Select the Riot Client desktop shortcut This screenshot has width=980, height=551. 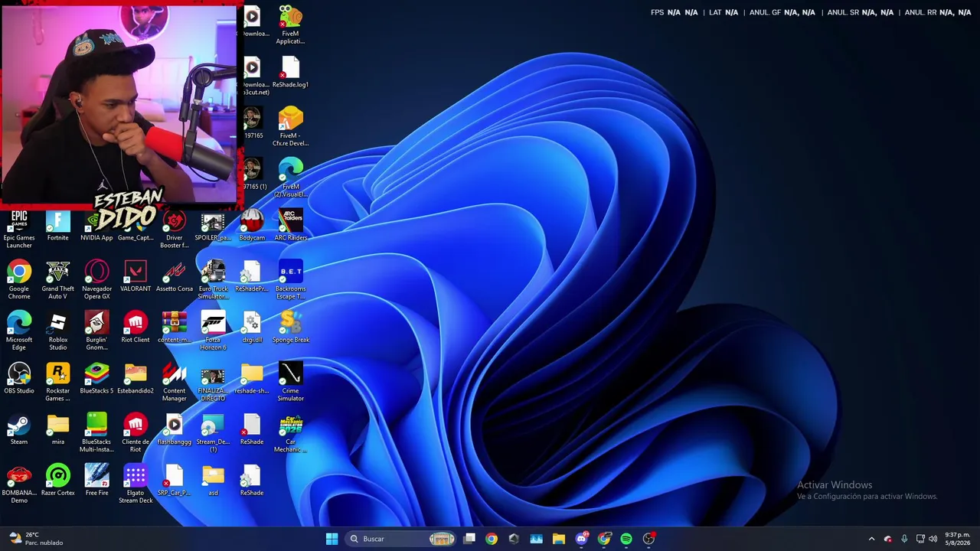pos(136,328)
